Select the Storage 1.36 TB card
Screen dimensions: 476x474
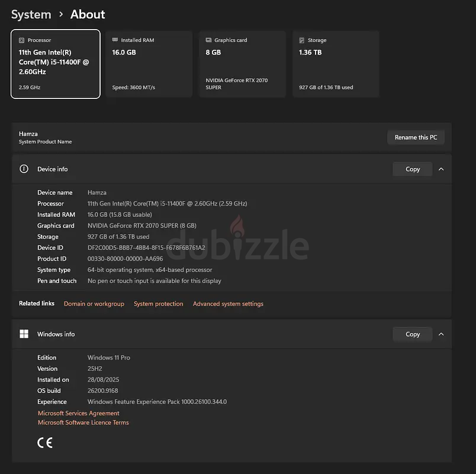336,64
